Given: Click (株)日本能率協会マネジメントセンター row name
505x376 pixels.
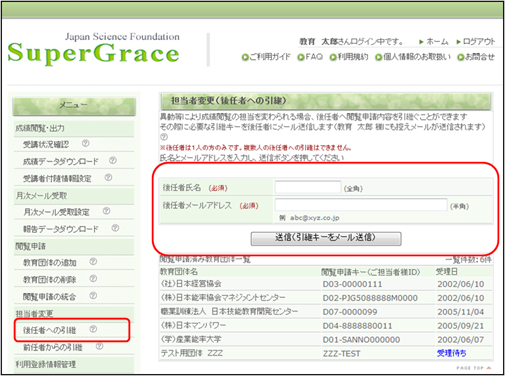Looking at the screenshot, I should tap(223, 297).
